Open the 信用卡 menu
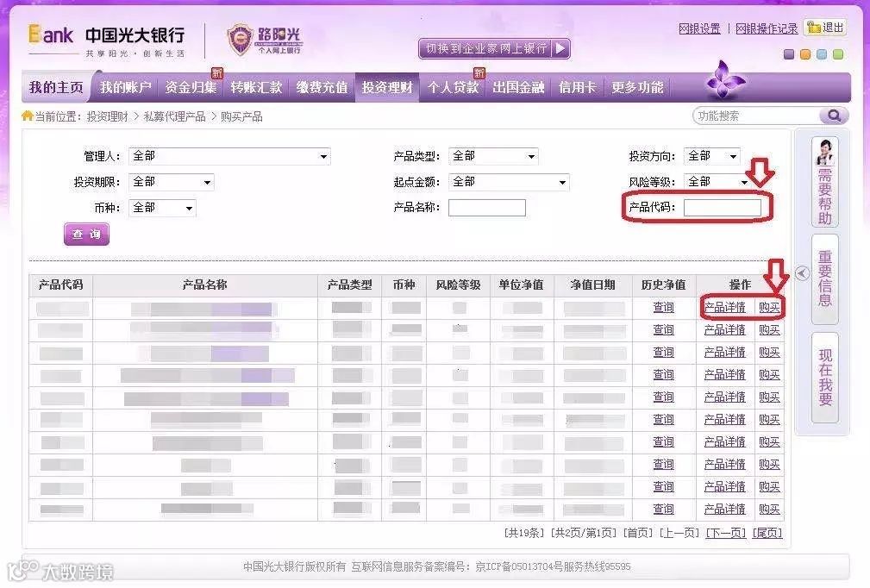This screenshot has height=588, width=870. pyautogui.click(x=577, y=87)
